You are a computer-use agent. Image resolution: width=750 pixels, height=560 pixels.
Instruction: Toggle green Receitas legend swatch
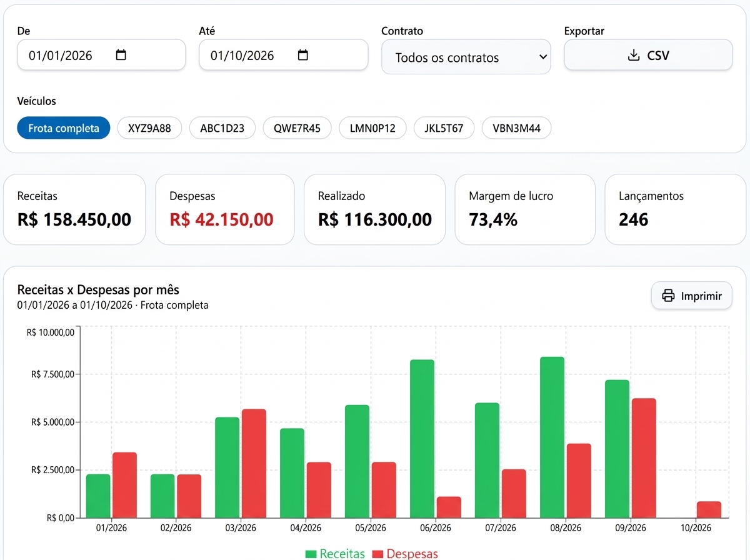point(311,554)
